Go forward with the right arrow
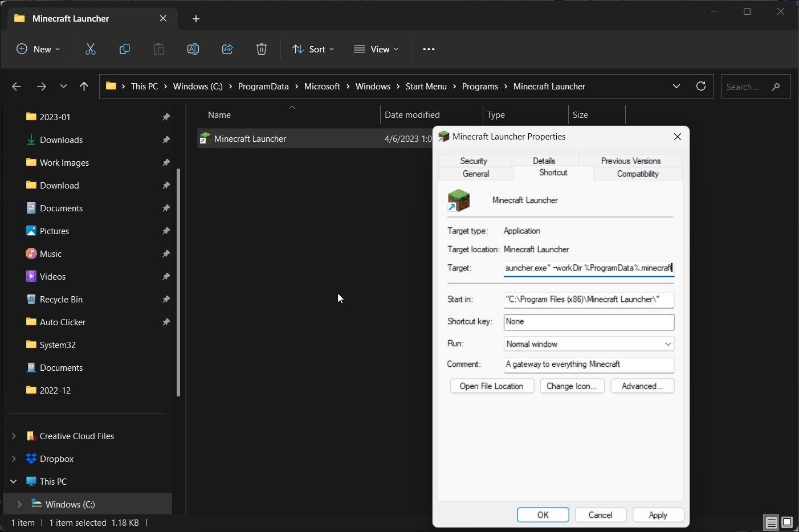The height and width of the screenshot is (532, 799). click(x=41, y=87)
